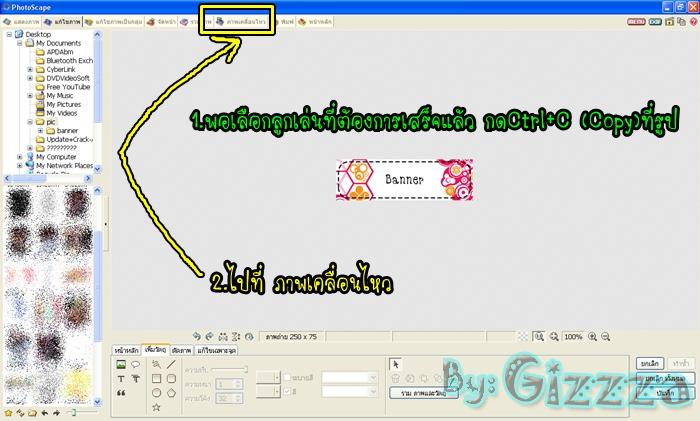This screenshot has height=421, width=700.
Task: Click the flip horizontal icon below canvas
Action: (223, 337)
